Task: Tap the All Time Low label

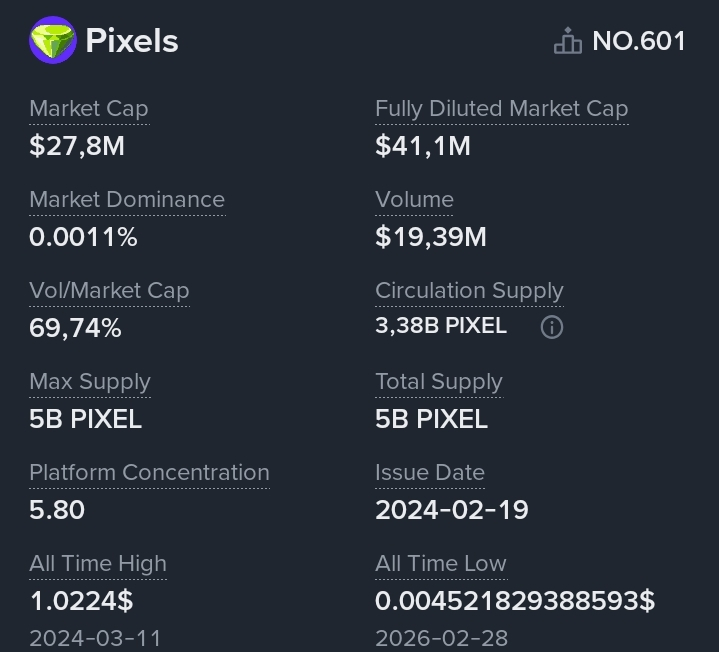Action: pos(441,563)
